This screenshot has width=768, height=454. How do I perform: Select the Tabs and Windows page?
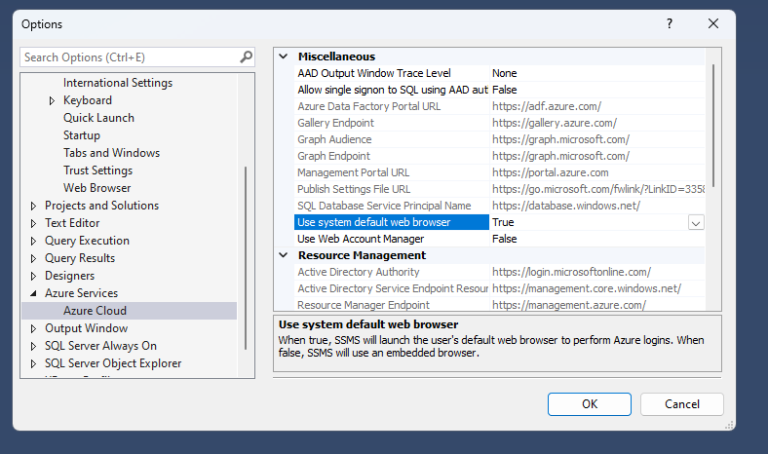[111, 153]
